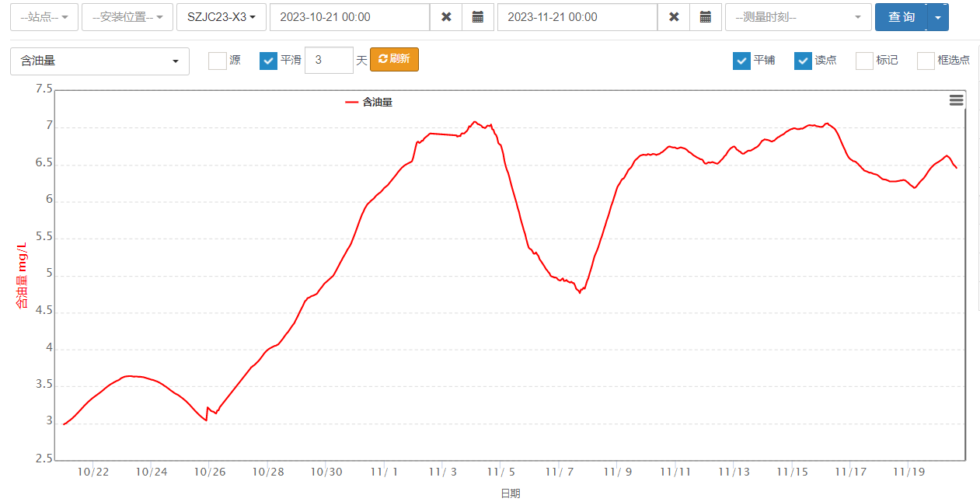Expand the 安装位置 dropdown
The height and width of the screenshot is (502, 980).
[127, 17]
